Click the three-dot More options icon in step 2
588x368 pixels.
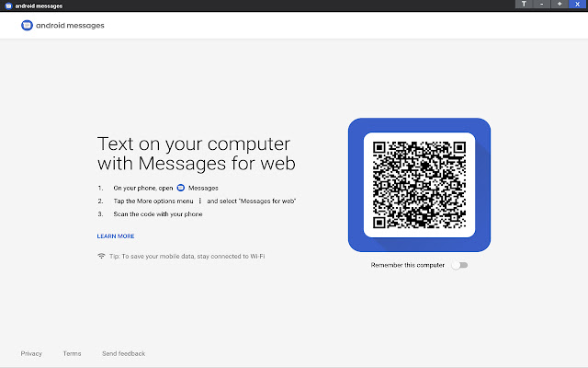pyautogui.click(x=200, y=201)
